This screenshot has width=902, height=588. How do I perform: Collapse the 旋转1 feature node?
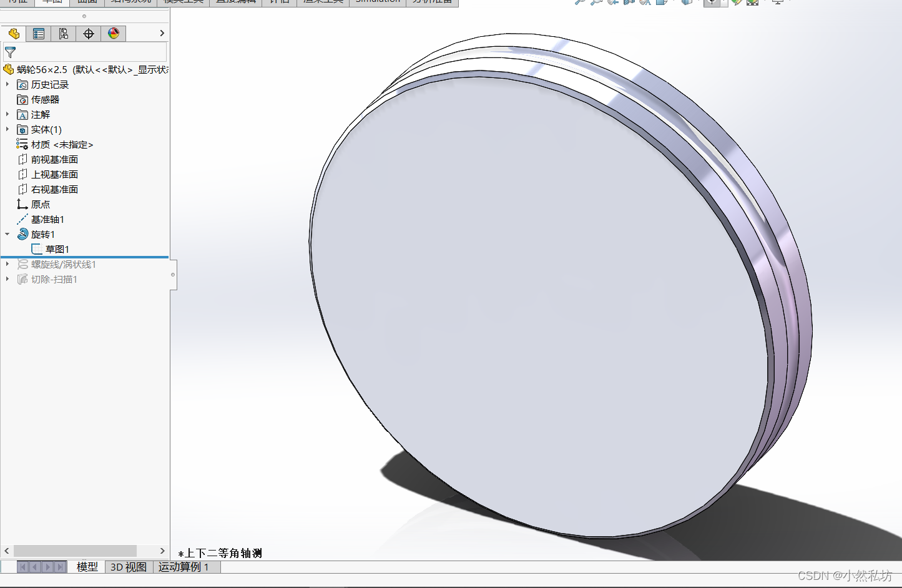point(7,234)
